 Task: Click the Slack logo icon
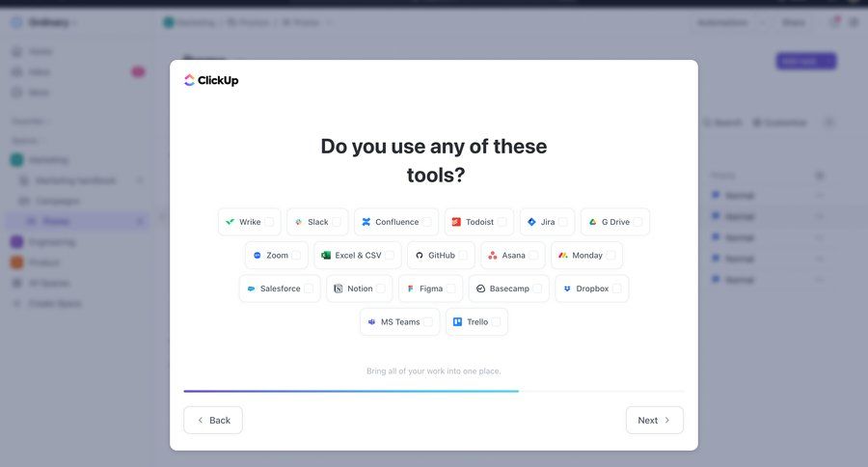[298, 222]
